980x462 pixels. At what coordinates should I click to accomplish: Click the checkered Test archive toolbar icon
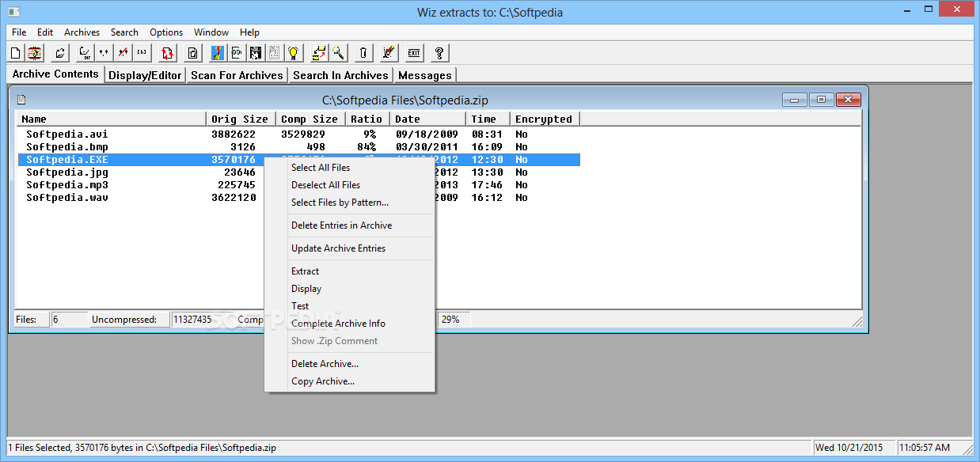click(x=255, y=53)
